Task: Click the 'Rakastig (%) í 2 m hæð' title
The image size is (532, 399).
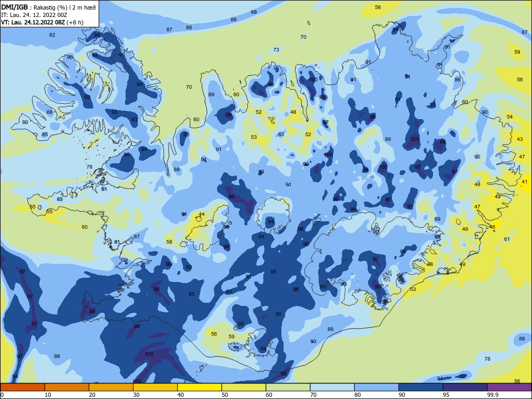Action: 65,7
